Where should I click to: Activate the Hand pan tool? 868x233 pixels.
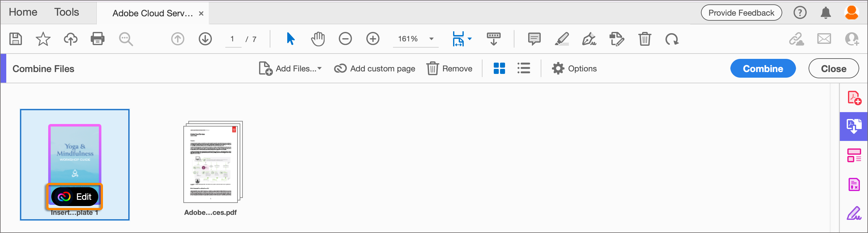pyautogui.click(x=318, y=39)
